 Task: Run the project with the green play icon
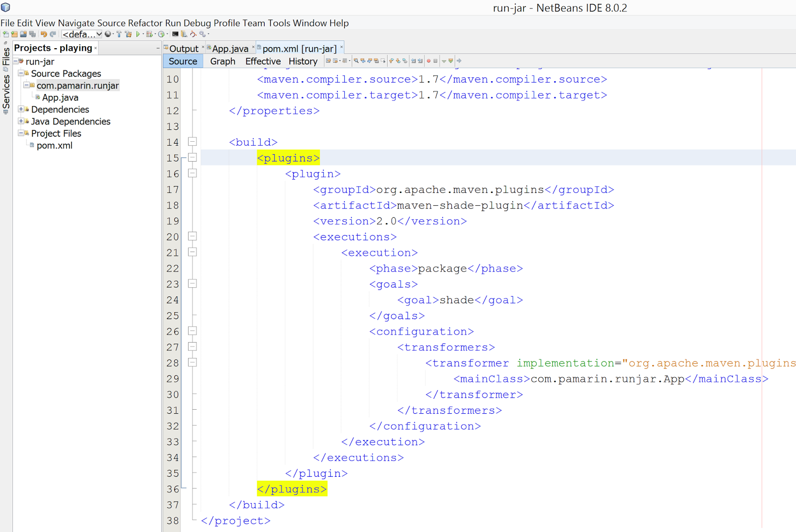click(138, 34)
